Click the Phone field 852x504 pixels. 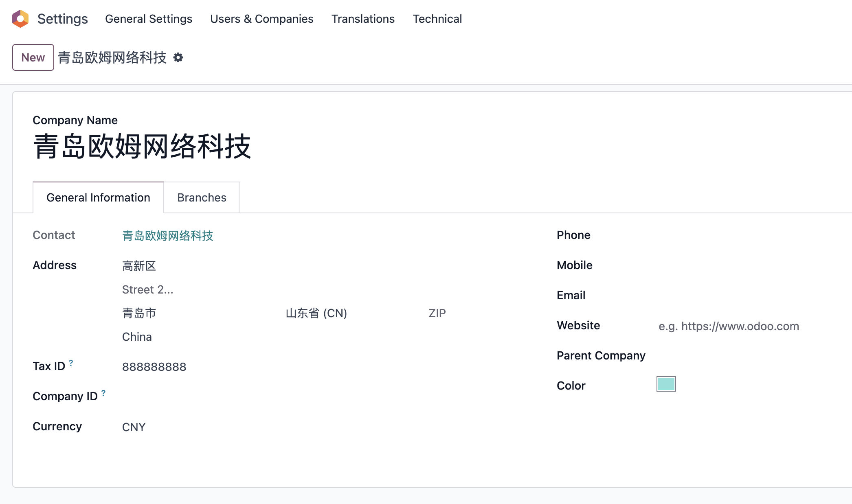click(753, 235)
